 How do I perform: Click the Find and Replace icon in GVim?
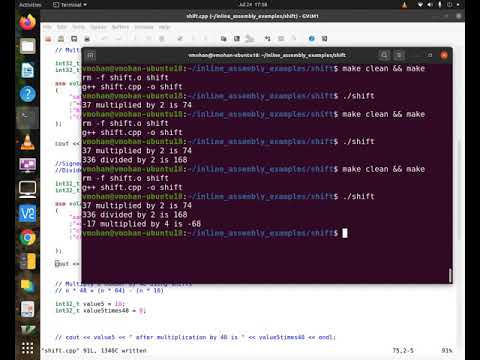(x=180, y=39)
